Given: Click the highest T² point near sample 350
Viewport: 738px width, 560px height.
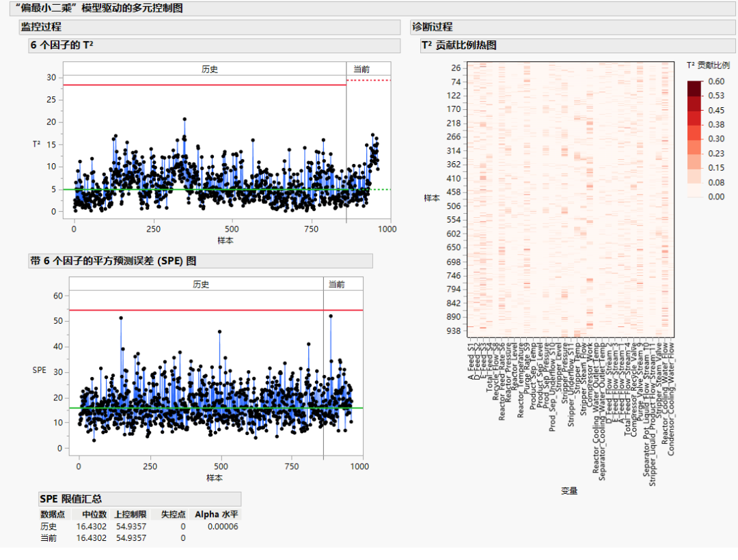Looking at the screenshot, I should (x=184, y=120).
